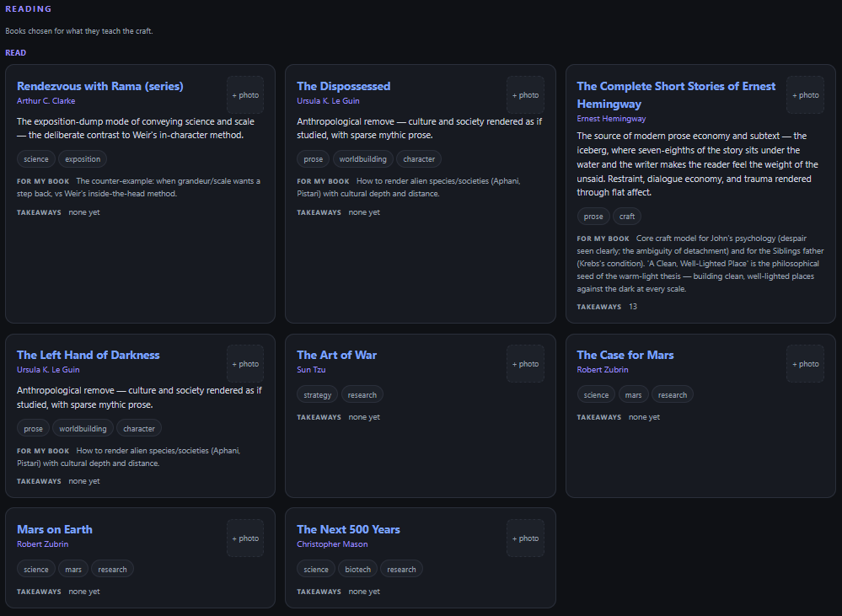Click Ursula K. Le Guin under Left Hand of Darkness

pyautogui.click(x=48, y=369)
